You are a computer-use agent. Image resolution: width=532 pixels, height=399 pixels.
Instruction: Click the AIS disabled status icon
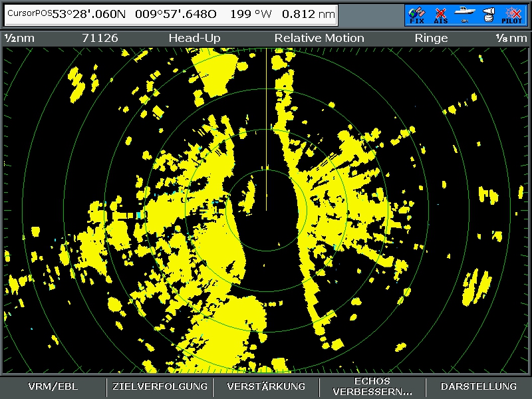(x=440, y=15)
